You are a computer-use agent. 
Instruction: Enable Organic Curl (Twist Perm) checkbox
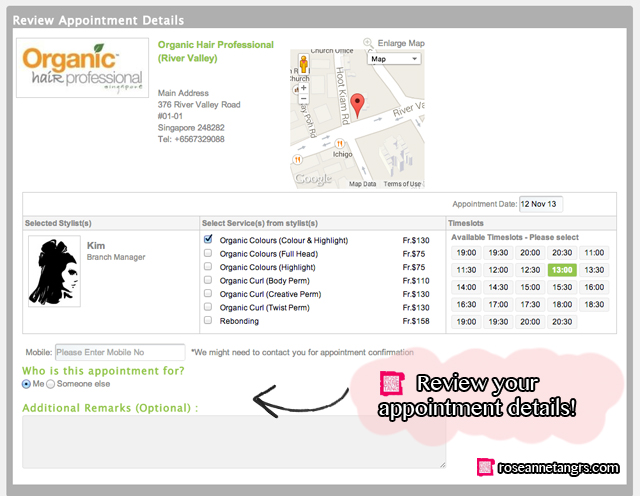pos(208,307)
